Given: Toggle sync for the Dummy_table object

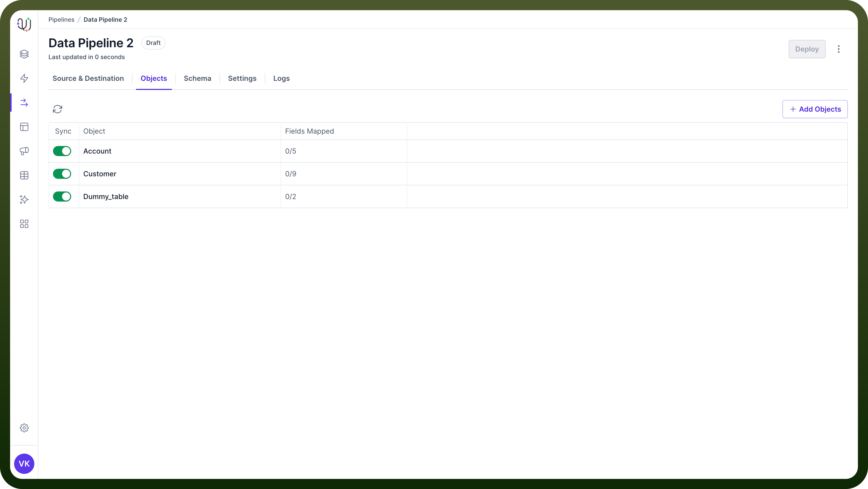Looking at the screenshot, I should point(62,197).
